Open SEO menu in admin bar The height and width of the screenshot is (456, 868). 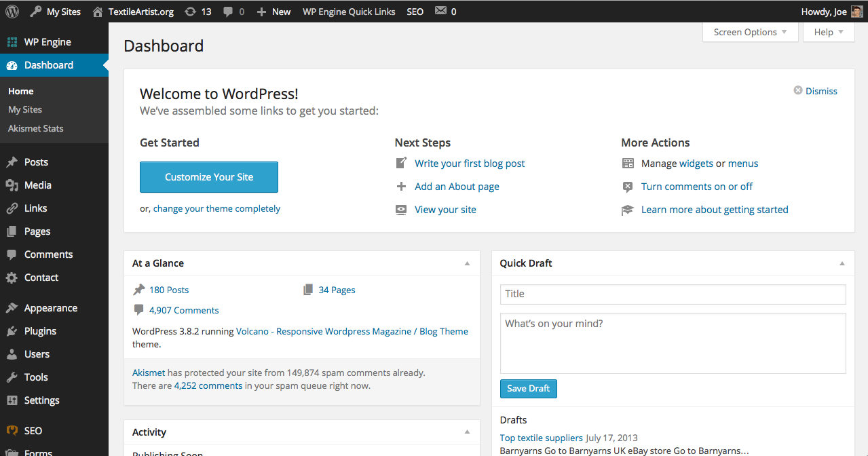coord(415,12)
